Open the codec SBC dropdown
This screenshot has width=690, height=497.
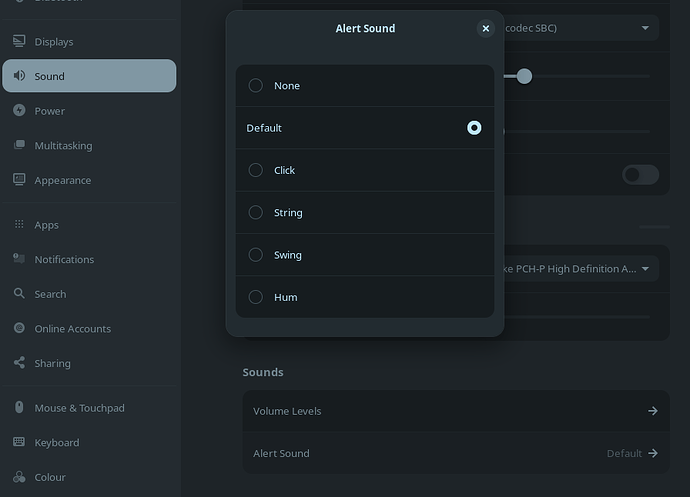(x=581, y=28)
